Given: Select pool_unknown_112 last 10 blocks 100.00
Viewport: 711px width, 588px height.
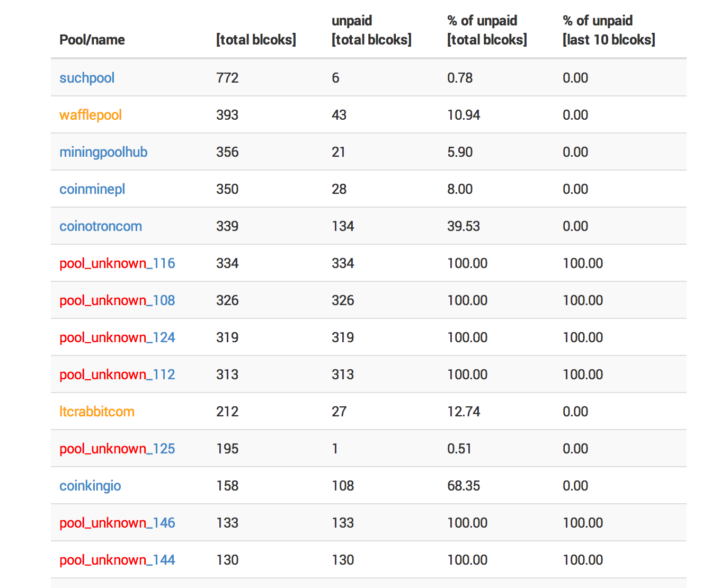Looking at the screenshot, I should pos(583,375).
